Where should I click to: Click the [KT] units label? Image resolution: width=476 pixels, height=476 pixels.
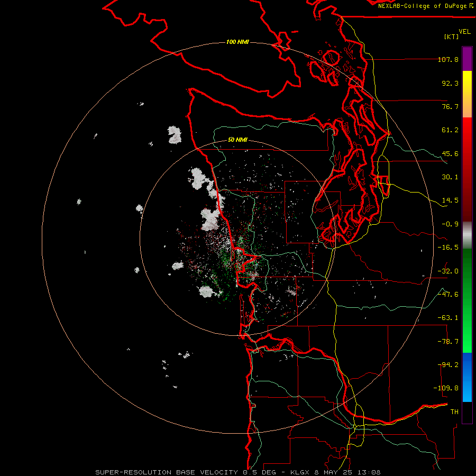click(452, 36)
